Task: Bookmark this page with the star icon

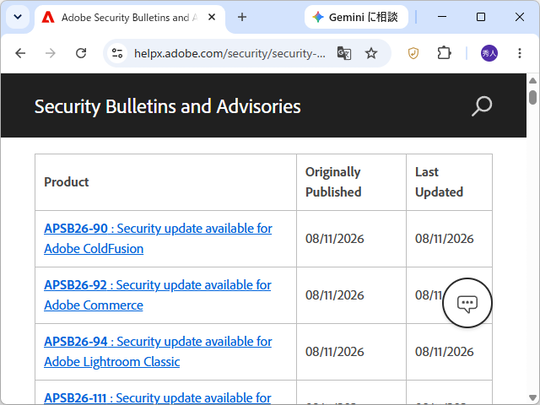Action: click(x=371, y=53)
